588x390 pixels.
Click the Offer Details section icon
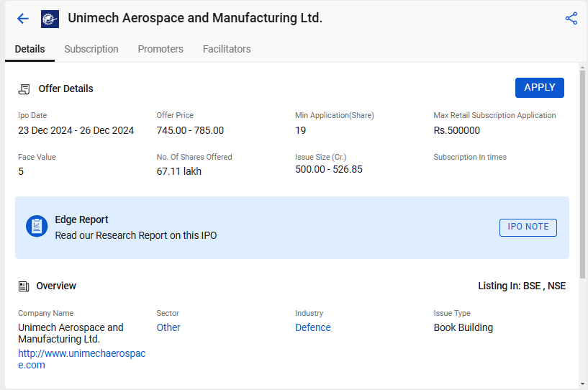click(24, 89)
